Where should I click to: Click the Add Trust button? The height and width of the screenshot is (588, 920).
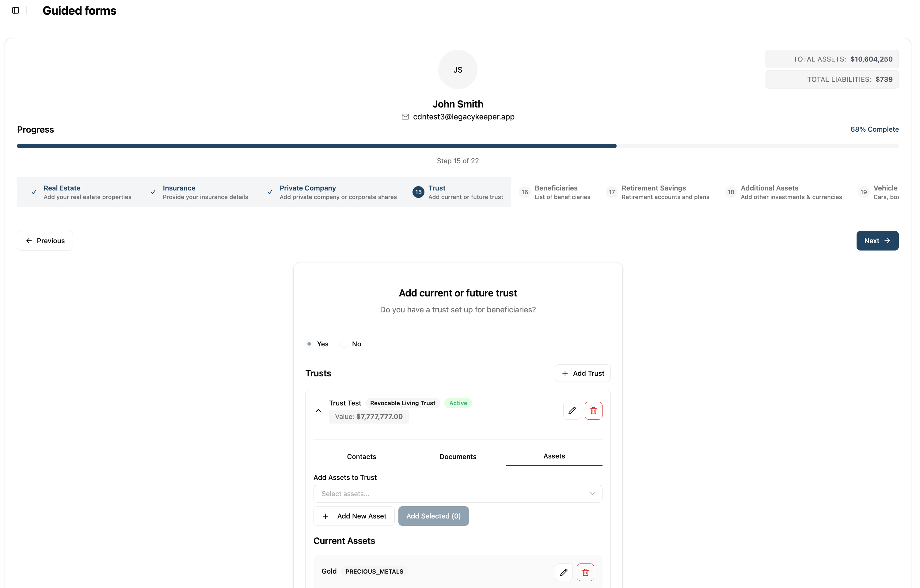click(x=583, y=373)
